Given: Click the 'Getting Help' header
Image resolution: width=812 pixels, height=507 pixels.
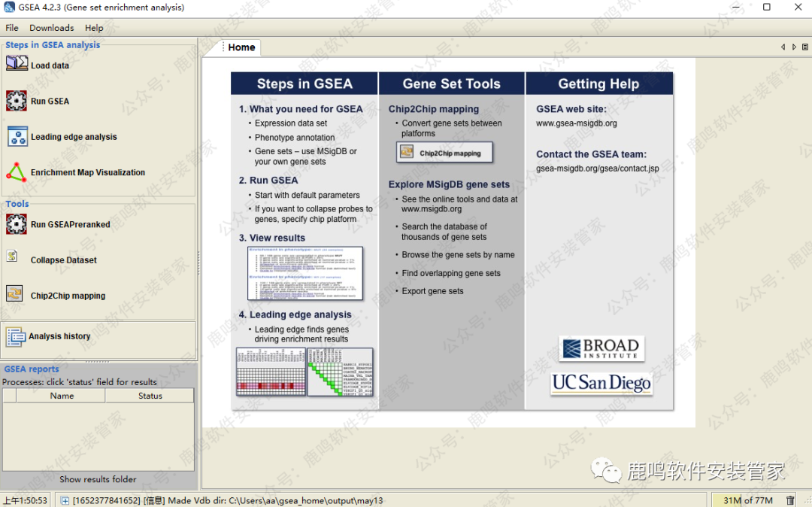Looking at the screenshot, I should (598, 83).
